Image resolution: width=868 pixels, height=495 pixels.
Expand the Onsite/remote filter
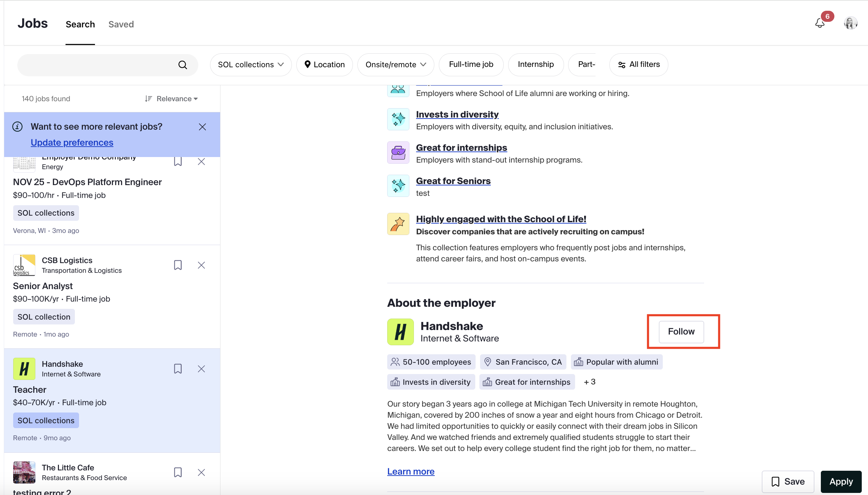click(396, 65)
